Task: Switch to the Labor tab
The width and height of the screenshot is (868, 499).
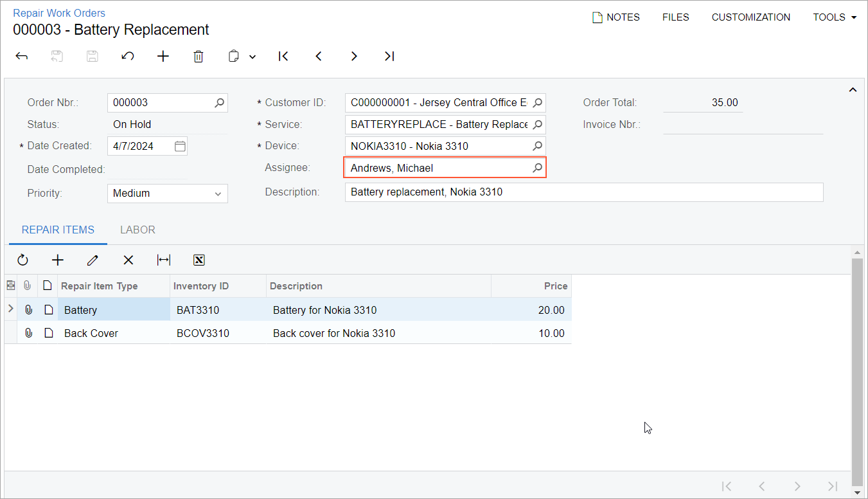Action: [x=137, y=230]
